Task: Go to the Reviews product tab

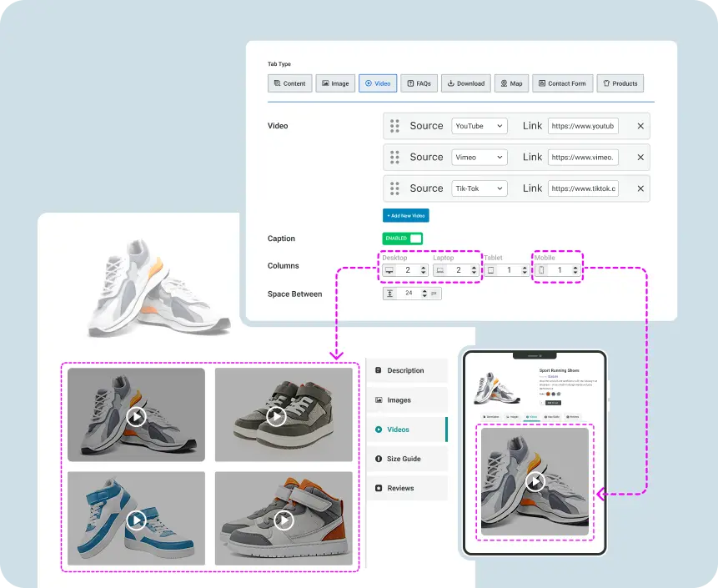Action: [405, 488]
